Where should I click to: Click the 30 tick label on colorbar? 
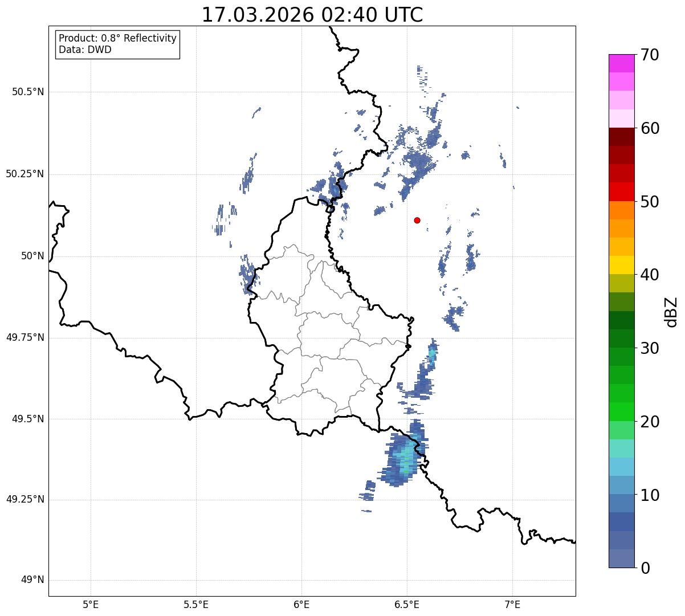pos(650,348)
